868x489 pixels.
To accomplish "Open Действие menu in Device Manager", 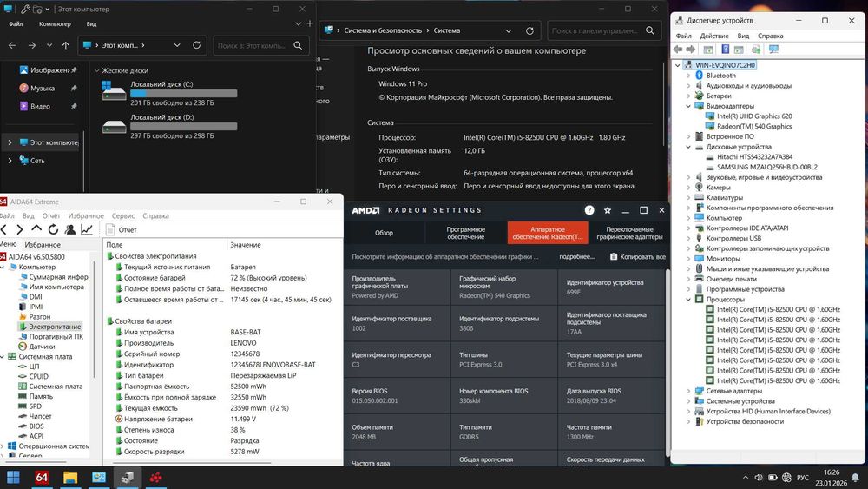I will click(714, 36).
